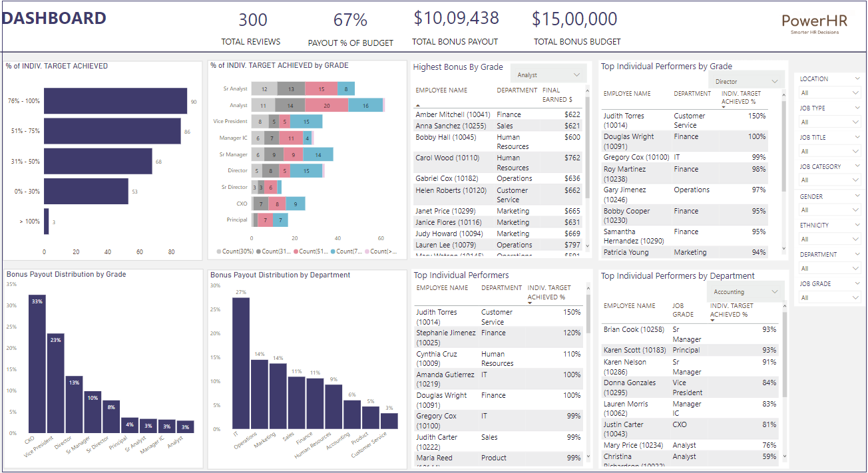Select the gray 12 segment in the Sr Analyst row

264,88
